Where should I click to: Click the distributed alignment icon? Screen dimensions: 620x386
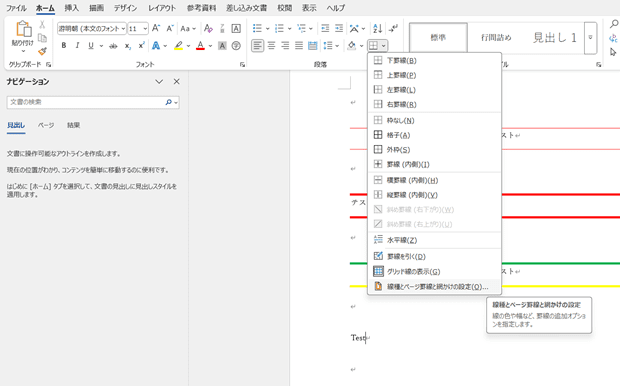point(312,46)
